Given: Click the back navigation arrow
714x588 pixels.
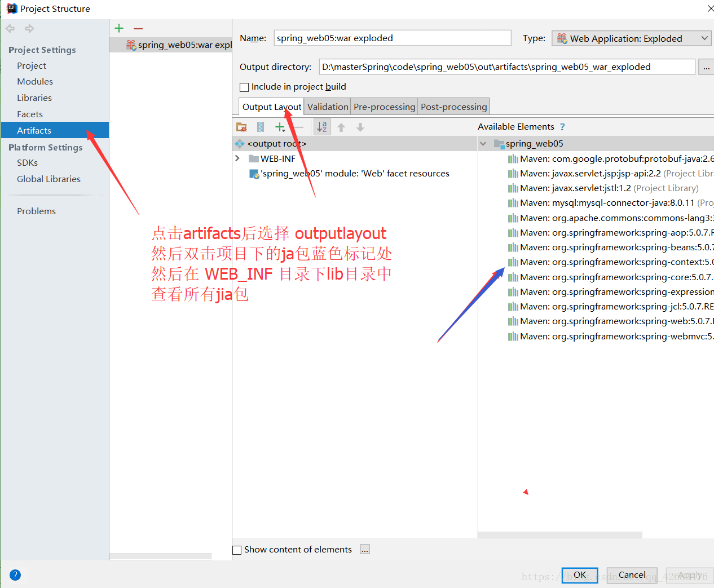Looking at the screenshot, I should [x=10, y=28].
